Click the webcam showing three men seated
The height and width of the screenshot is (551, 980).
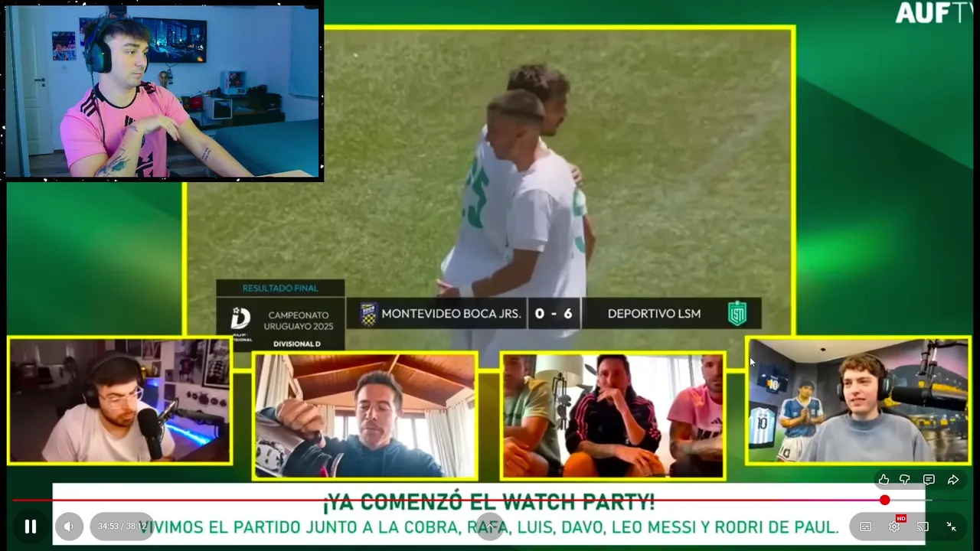(x=612, y=416)
